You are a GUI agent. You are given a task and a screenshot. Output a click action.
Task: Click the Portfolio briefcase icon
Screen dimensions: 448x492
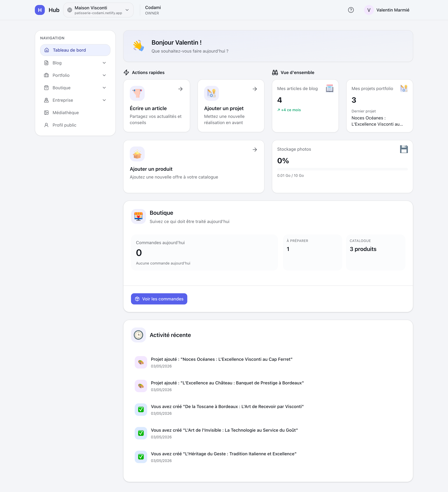pos(46,75)
